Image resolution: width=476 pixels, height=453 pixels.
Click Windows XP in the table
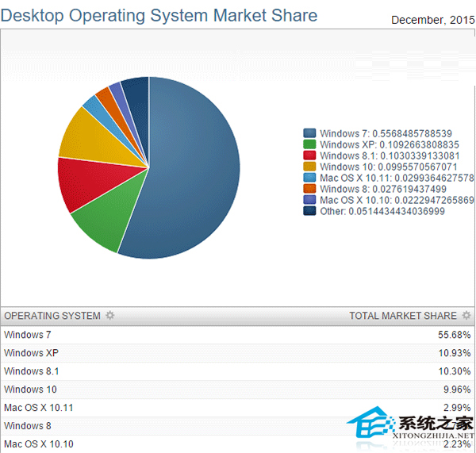tap(31, 353)
